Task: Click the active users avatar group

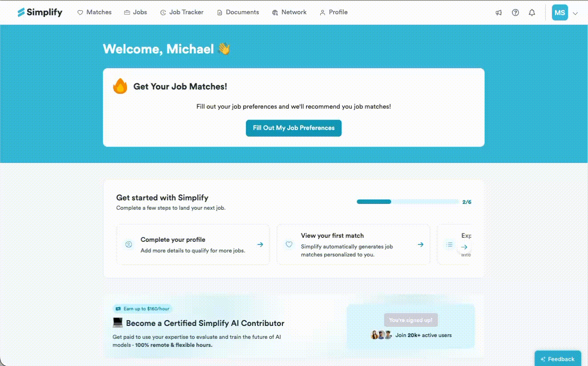Action: [382, 335]
